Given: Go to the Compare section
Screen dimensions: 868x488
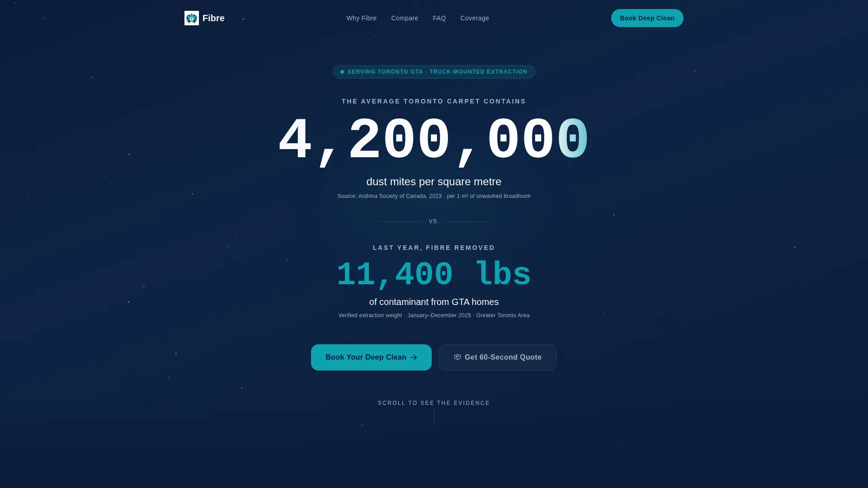Looking at the screenshot, I should point(405,18).
